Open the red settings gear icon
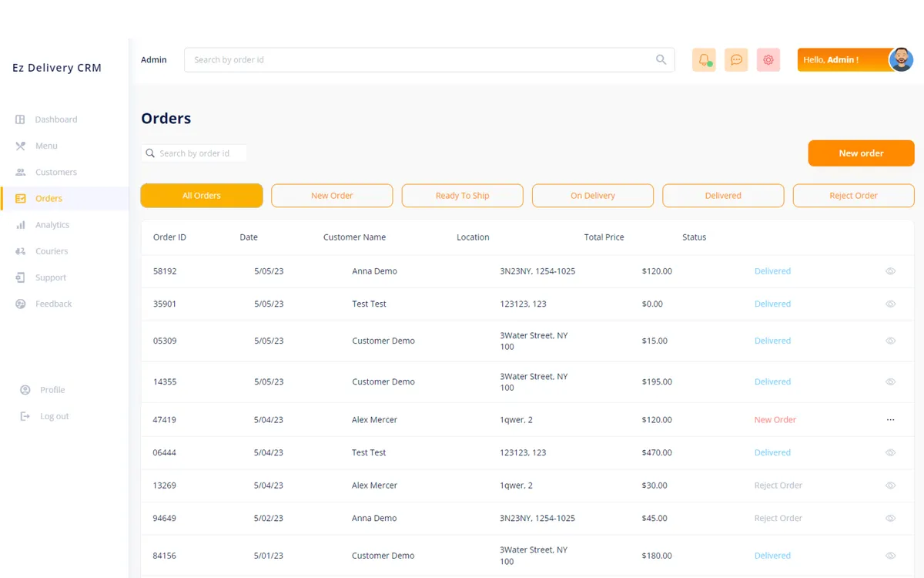 [768, 60]
